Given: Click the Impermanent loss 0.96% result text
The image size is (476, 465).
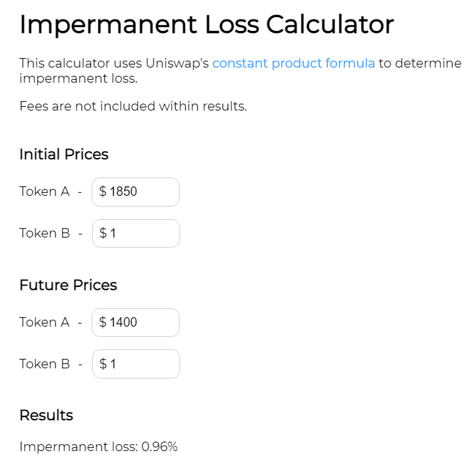Looking at the screenshot, I should [99, 447].
